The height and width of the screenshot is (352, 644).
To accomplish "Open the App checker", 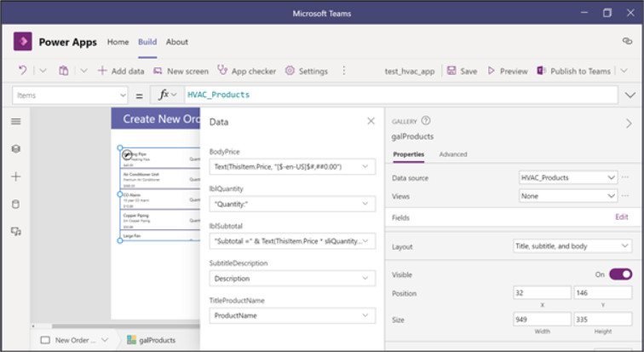I will coord(246,71).
